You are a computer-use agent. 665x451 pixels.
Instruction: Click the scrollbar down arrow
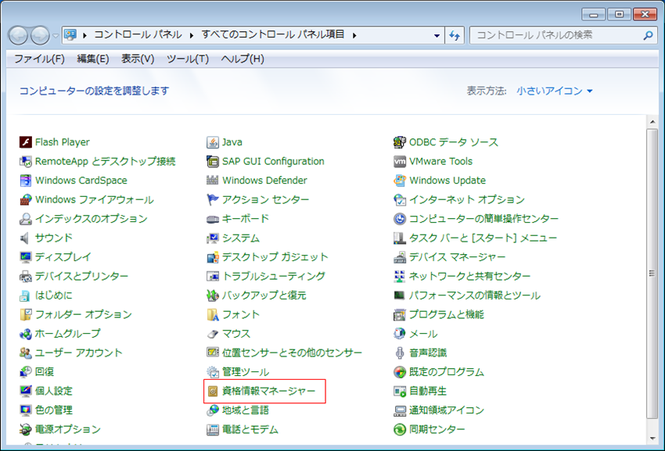[652, 439]
